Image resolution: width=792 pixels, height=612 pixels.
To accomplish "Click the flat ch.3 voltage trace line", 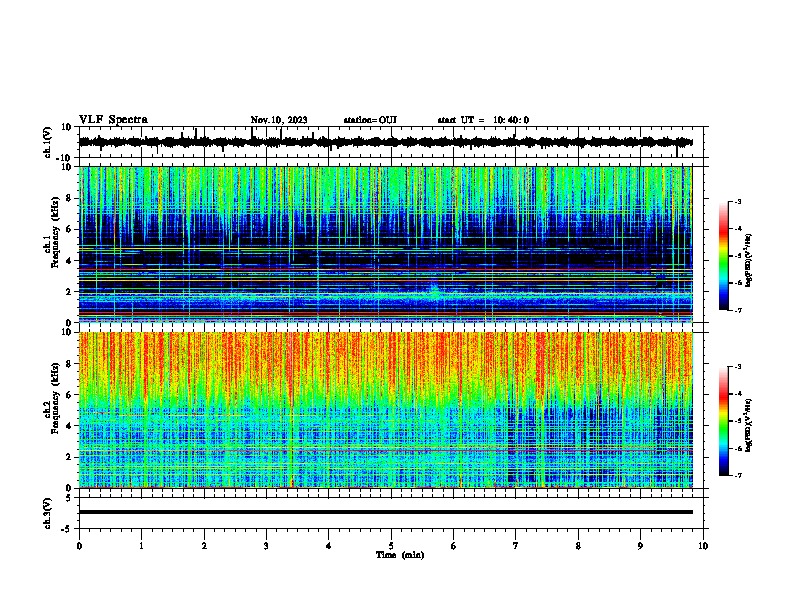I will coord(385,512).
